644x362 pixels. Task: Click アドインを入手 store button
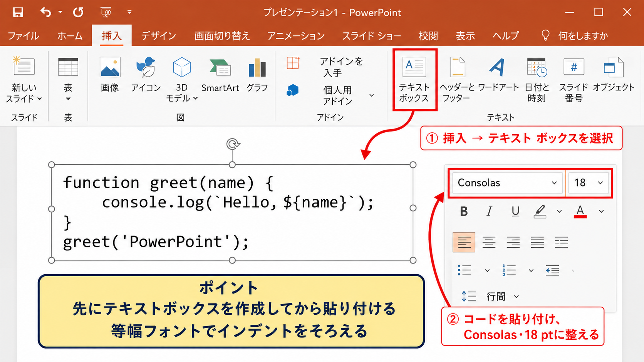325,67
